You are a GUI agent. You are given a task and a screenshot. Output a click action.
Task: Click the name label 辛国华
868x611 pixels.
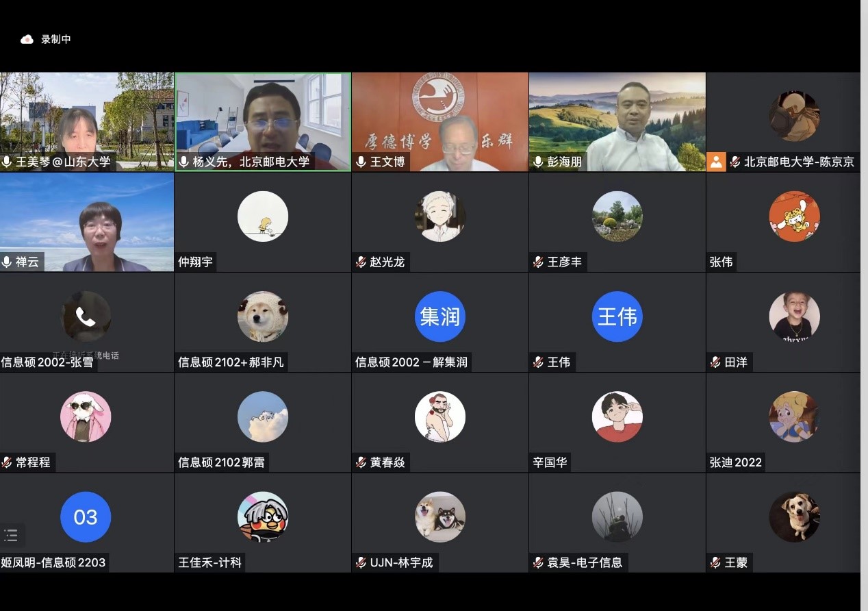[x=550, y=462]
